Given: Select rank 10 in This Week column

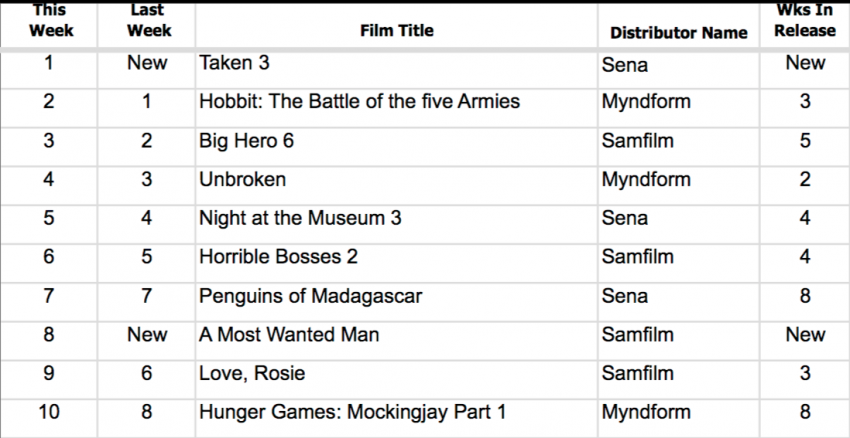Looking at the screenshot, I should [x=49, y=412].
